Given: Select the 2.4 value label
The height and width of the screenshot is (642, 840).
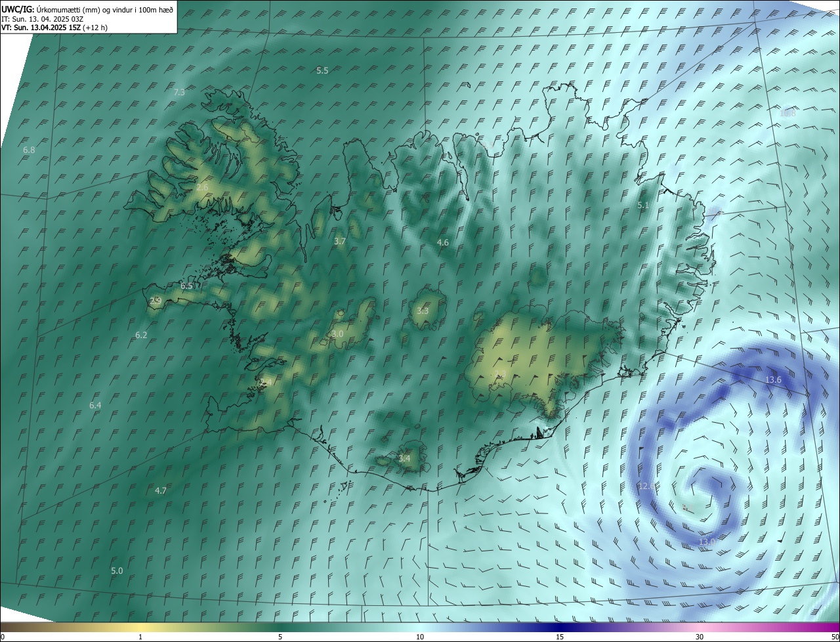Looking at the screenshot, I should click(x=265, y=382).
